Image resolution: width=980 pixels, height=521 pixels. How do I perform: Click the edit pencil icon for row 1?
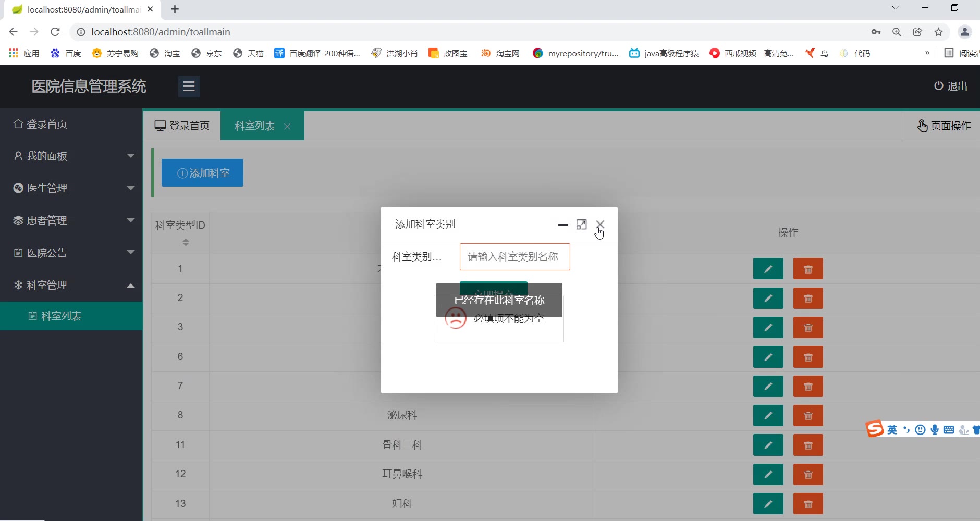(768, 269)
